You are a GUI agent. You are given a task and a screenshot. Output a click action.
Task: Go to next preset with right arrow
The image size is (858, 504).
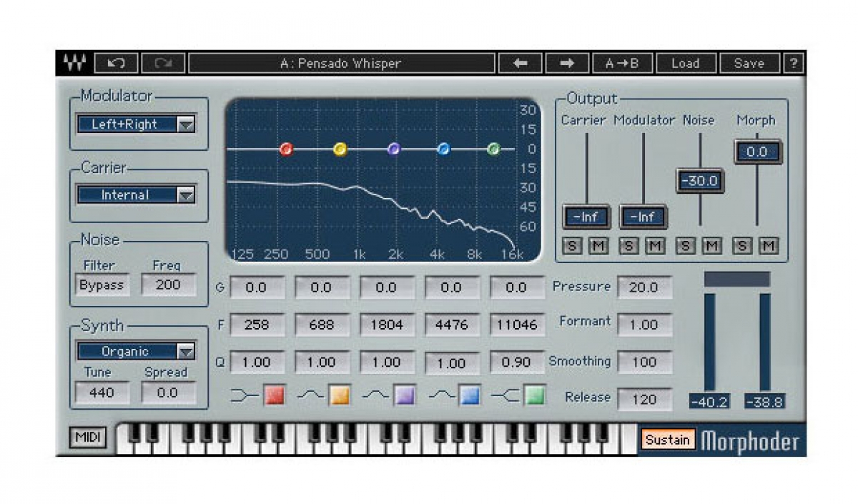(567, 63)
